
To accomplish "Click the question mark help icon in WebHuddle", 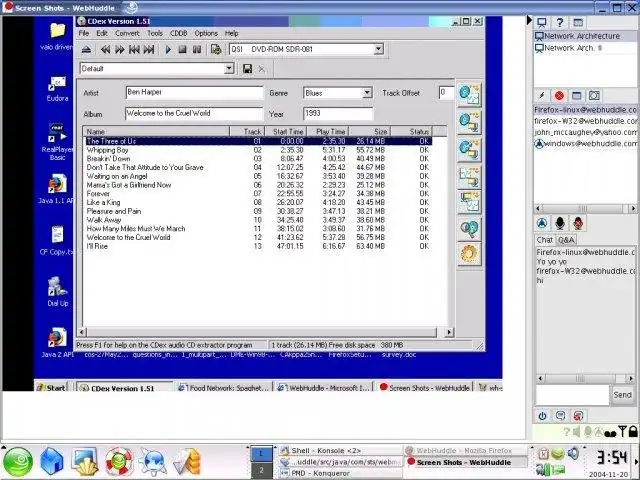I will 560,22.
